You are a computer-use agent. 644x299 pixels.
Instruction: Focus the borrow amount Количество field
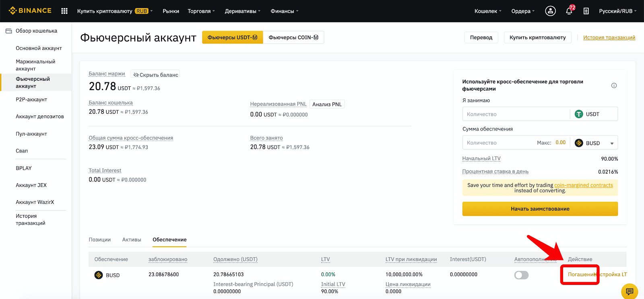516,114
